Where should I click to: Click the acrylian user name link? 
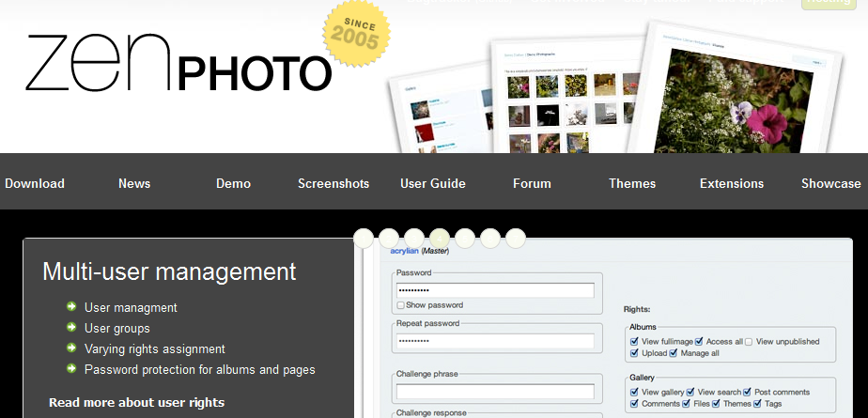[x=404, y=251]
